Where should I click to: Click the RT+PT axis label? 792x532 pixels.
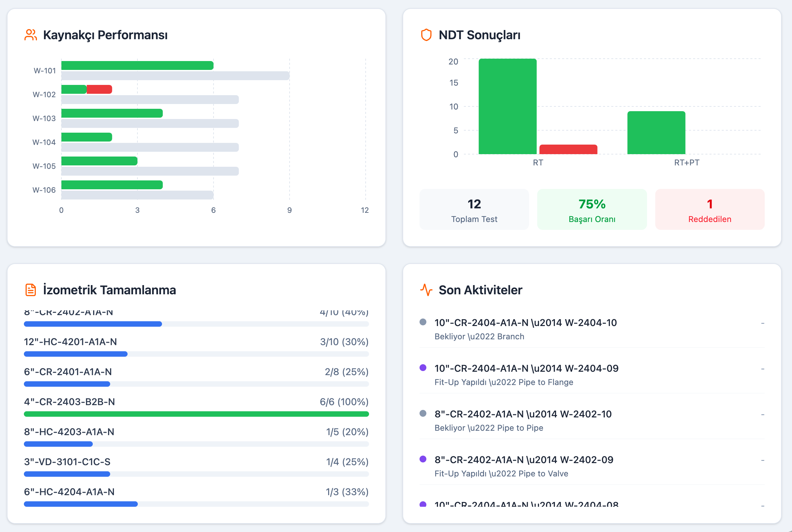[x=687, y=163]
